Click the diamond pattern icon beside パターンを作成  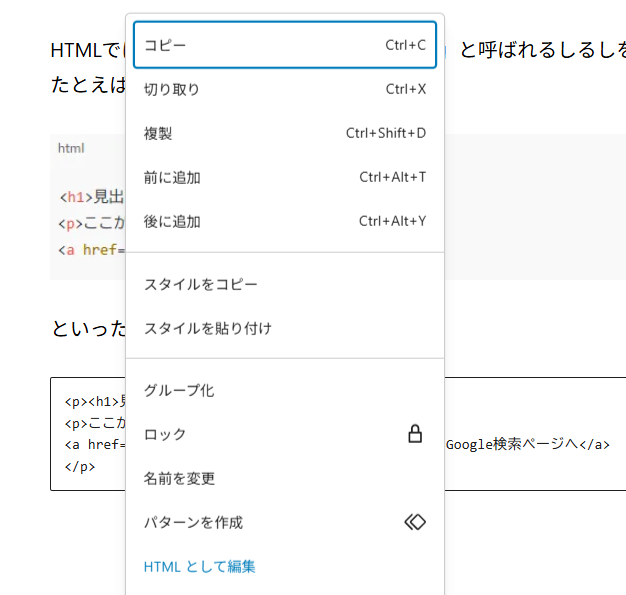(414, 522)
